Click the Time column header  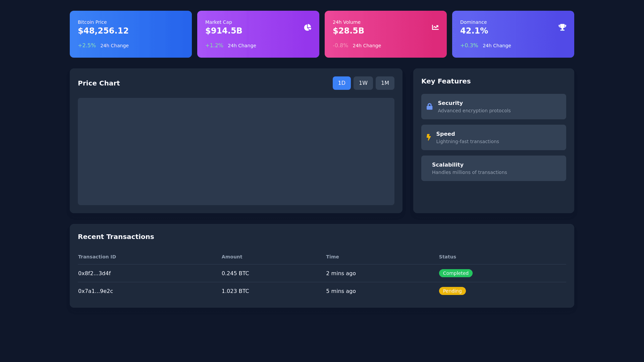click(332, 257)
